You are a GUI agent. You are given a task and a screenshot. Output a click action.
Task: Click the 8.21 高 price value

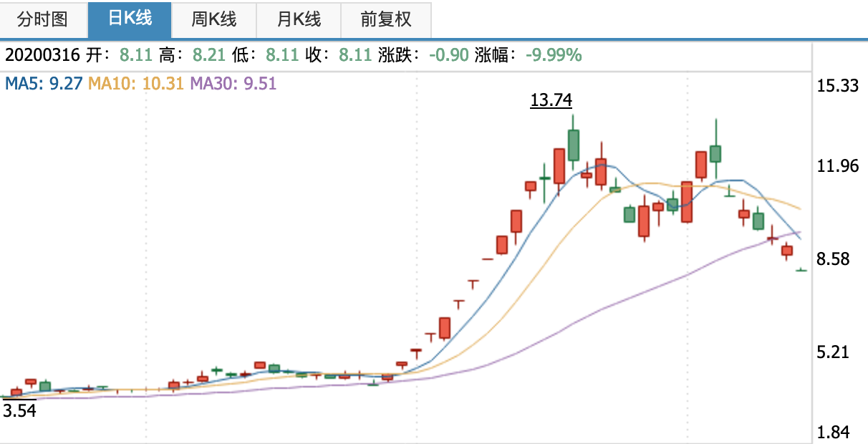211,55
